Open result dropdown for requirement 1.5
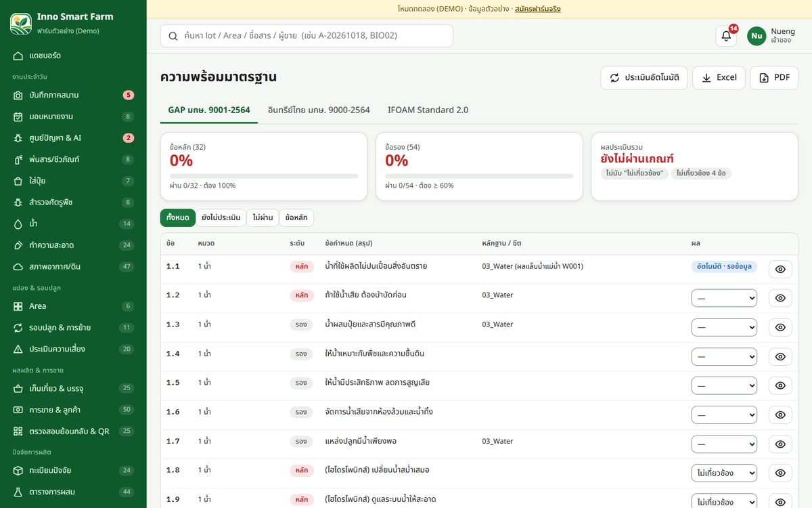Image resolution: width=812 pixels, height=508 pixels. 724,386
